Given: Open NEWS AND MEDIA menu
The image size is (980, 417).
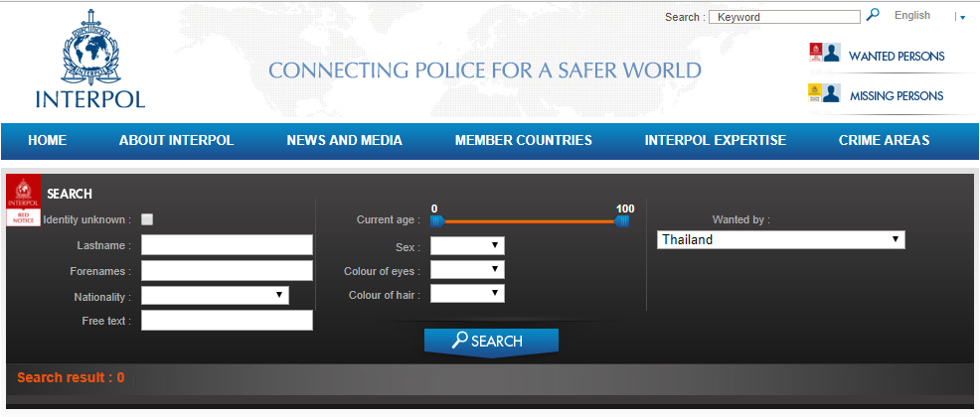Looking at the screenshot, I should [x=344, y=140].
